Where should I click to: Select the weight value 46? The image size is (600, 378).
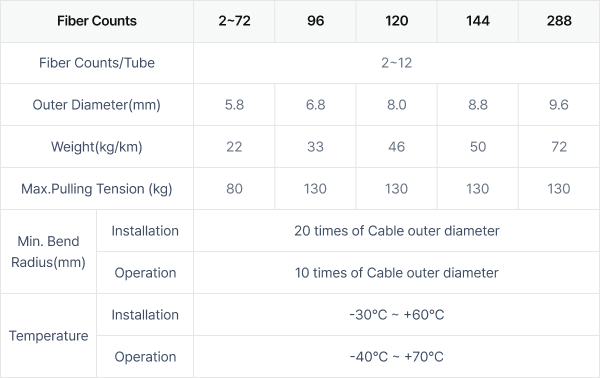click(396, 147)
